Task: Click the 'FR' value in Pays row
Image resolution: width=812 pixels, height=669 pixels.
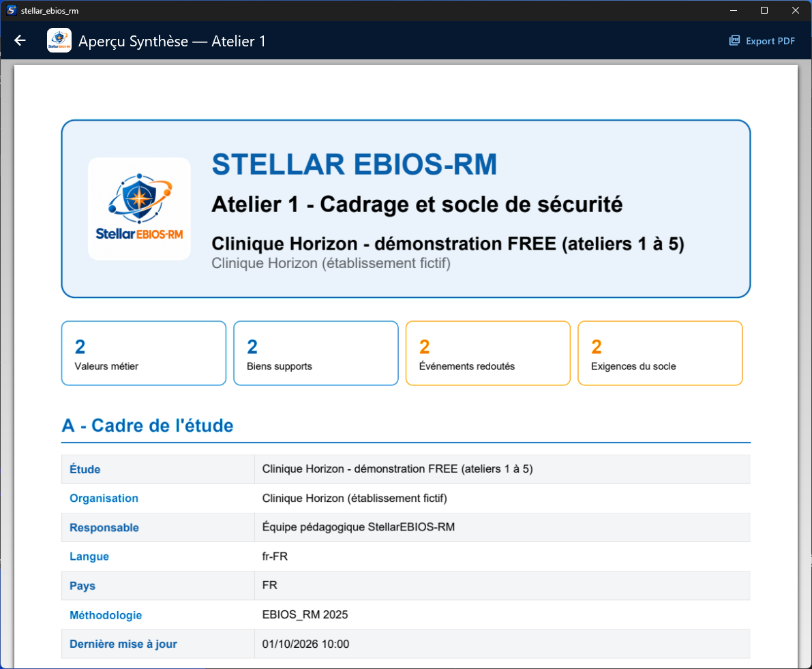Action: 269,585
